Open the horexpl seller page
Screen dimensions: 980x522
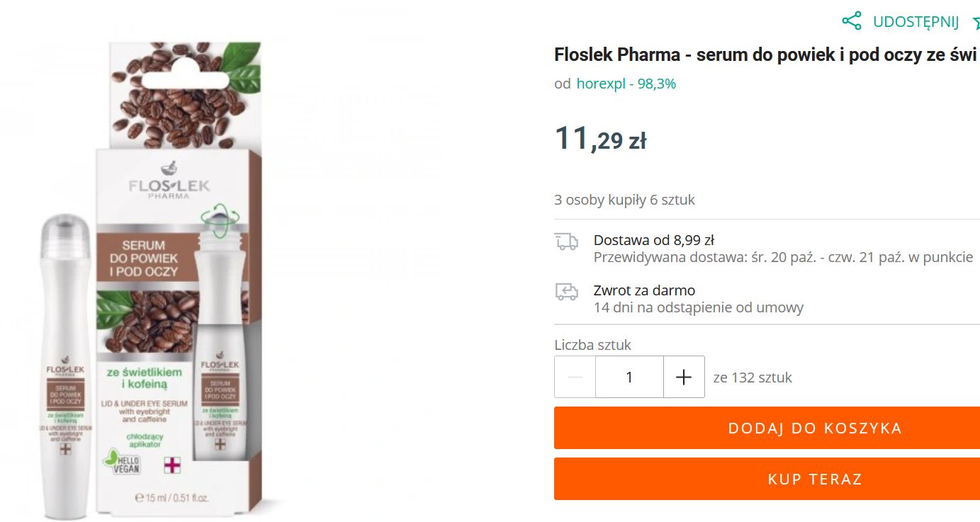coord(603,83)
